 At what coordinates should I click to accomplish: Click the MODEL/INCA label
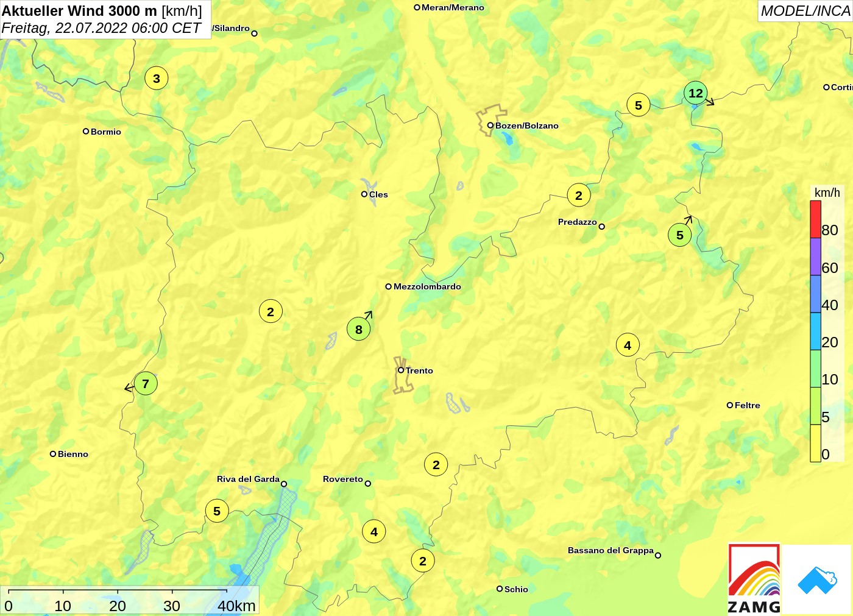(x=805, y=11)
